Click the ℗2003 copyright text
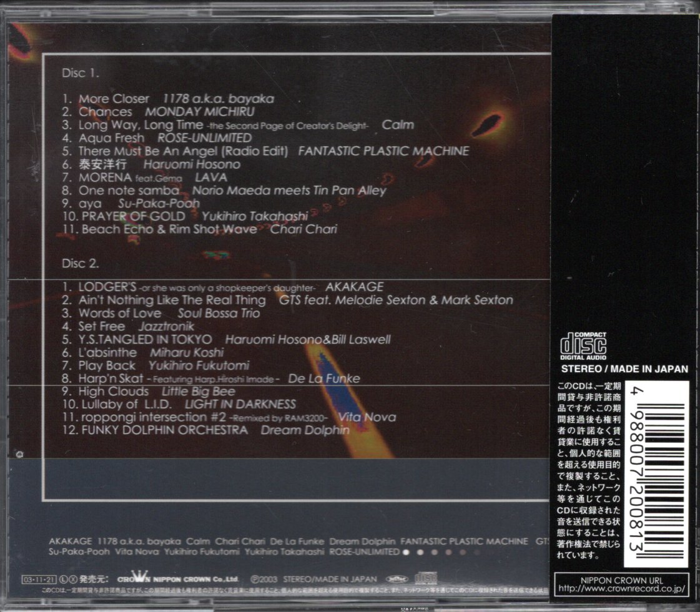The image size is (700, 612). [x=264, y=580]
